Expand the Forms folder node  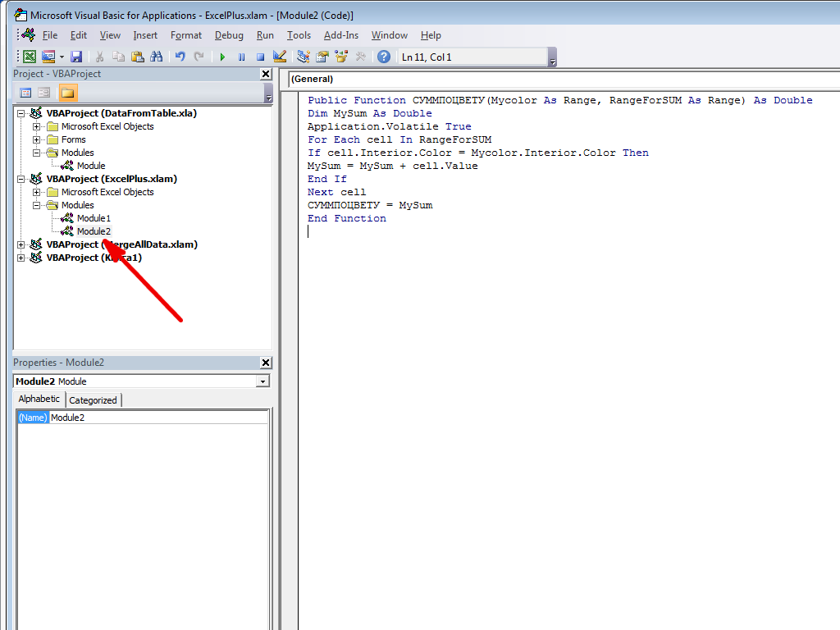coord(36,139)
